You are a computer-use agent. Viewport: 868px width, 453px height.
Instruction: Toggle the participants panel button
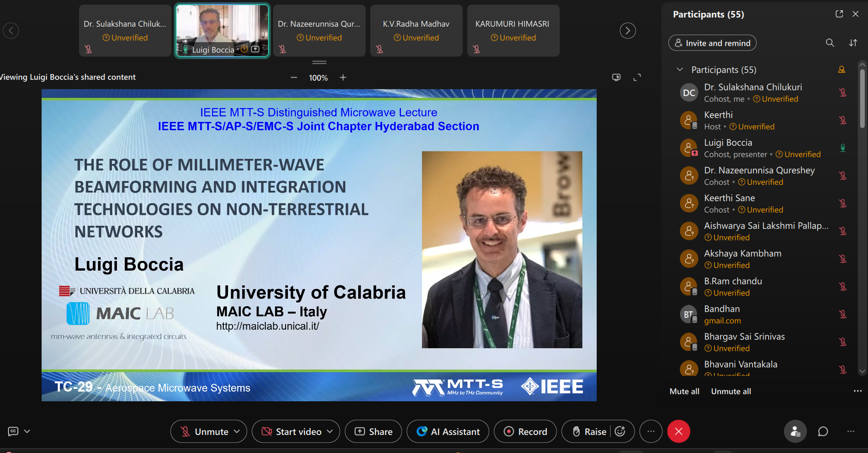(795, 431)
